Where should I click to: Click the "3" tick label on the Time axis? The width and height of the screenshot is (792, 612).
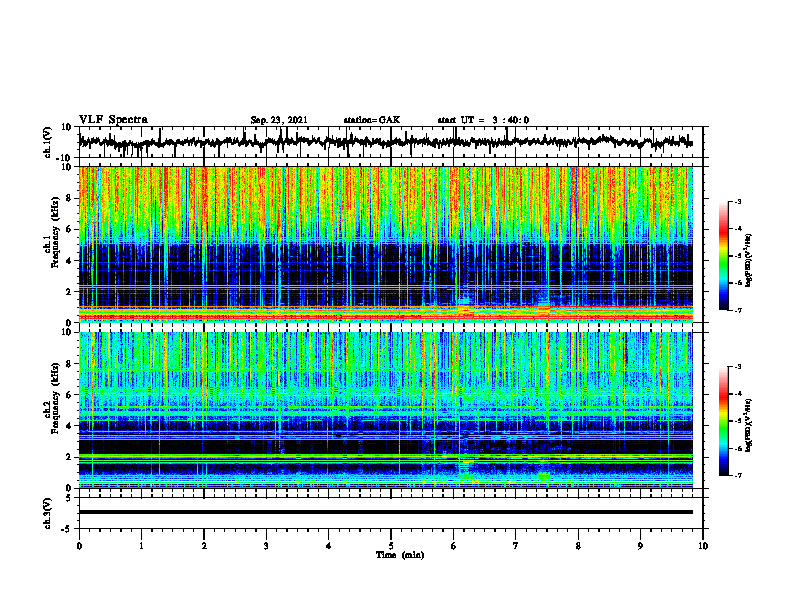pyautogui.click(x=266, y=546)
